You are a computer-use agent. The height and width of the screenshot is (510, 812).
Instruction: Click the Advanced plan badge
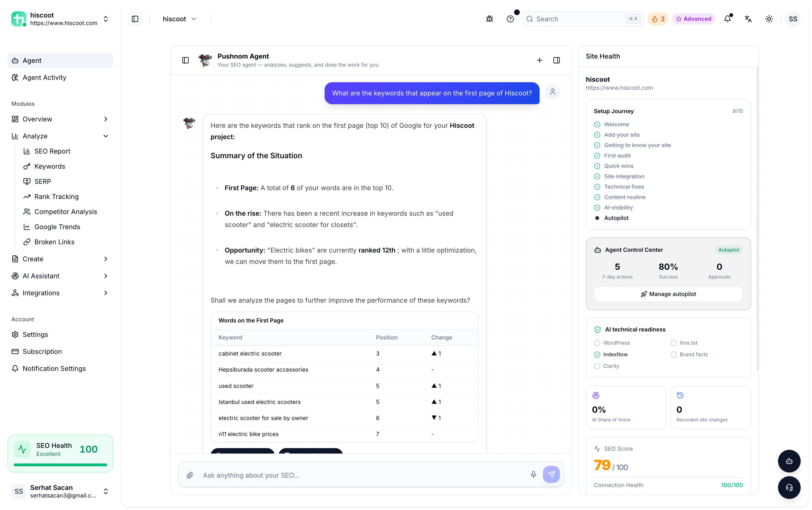tap(693, 19)
